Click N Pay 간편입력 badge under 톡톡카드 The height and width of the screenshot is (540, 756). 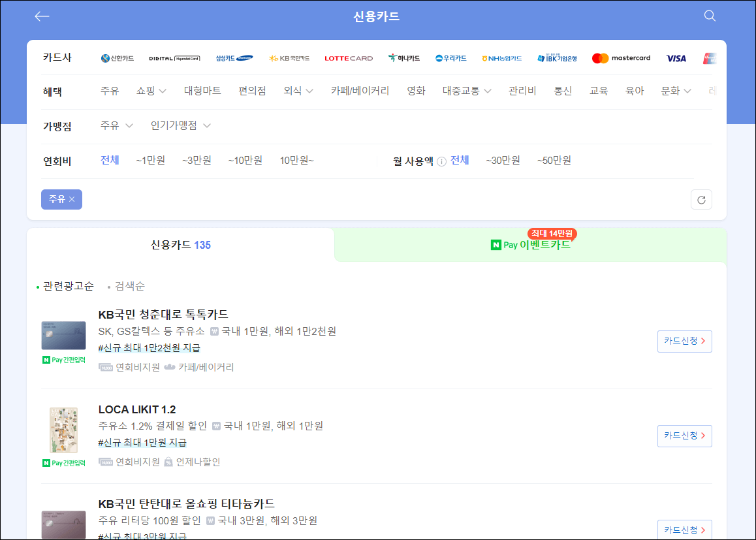63,360
